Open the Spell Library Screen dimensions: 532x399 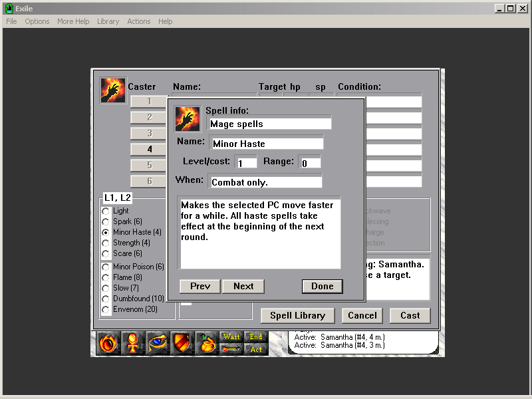[x=297, y=315]
